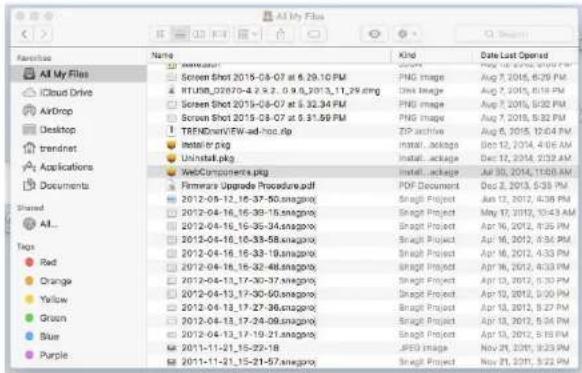The image size is (582, 373).
Task: Open Desktop folder in sidebar
Action: point(79,130)
